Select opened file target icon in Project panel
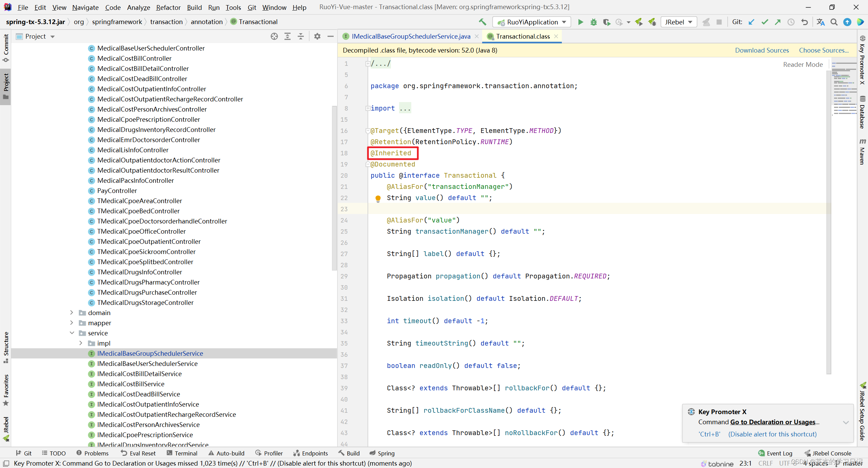 [x=274, y=36]
